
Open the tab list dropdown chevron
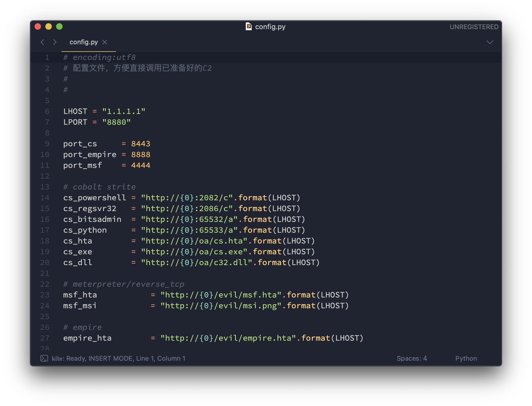(x=490, y=42)
